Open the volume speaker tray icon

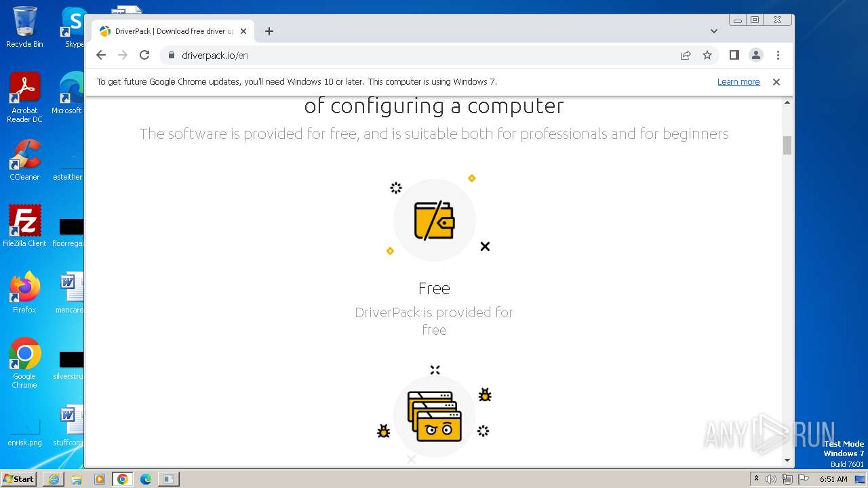[x=771, y=479]
